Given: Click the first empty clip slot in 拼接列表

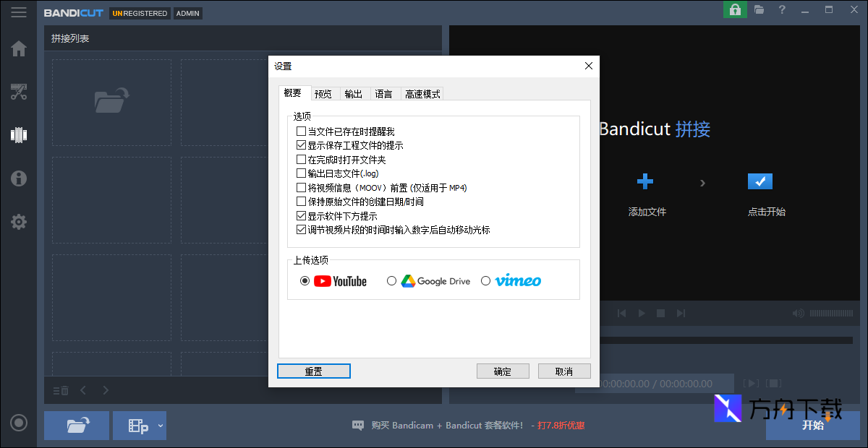Looking at the screenshot, I should coord(111,102).
